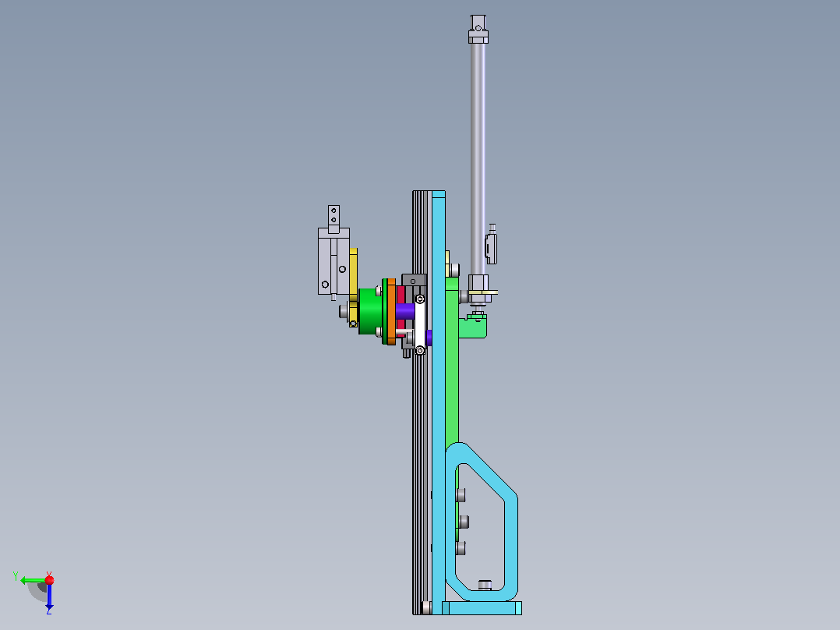Select the orange disc beside the green flange

391,312
